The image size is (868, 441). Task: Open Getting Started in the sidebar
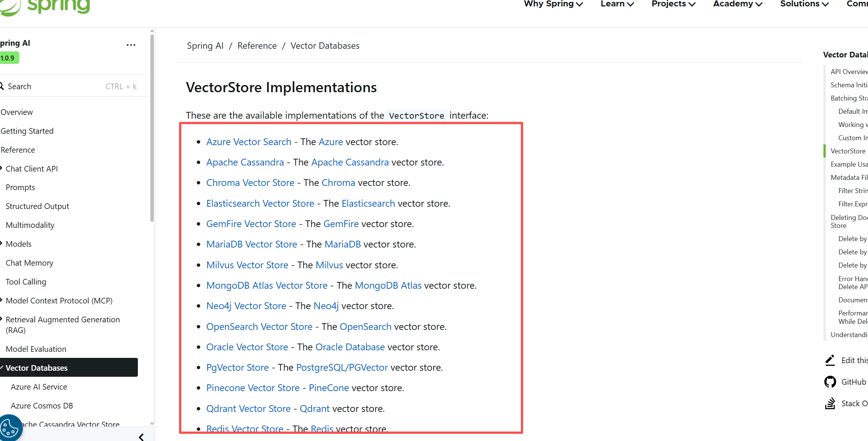point(27,131)
